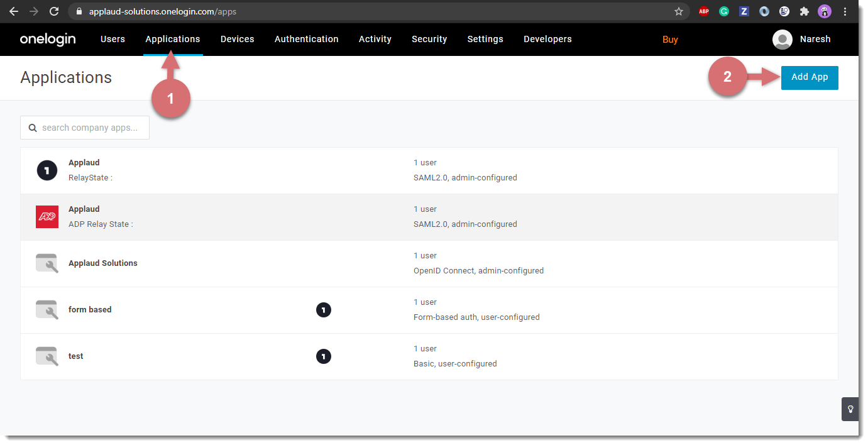Viewport: 868px width, 445px height.
Task: Click the browser forward arrow
Action: tap(34, 11)
